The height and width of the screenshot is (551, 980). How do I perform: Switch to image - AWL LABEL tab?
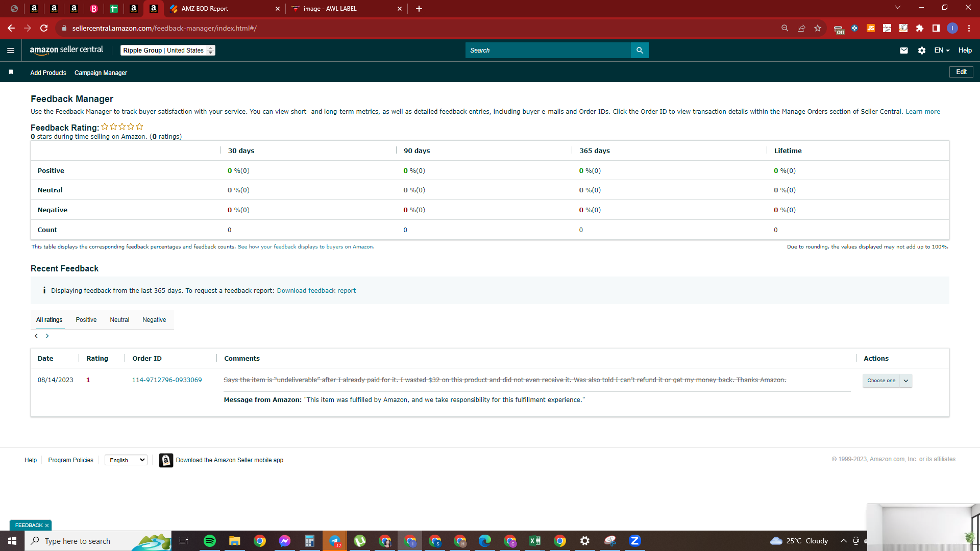347,9
